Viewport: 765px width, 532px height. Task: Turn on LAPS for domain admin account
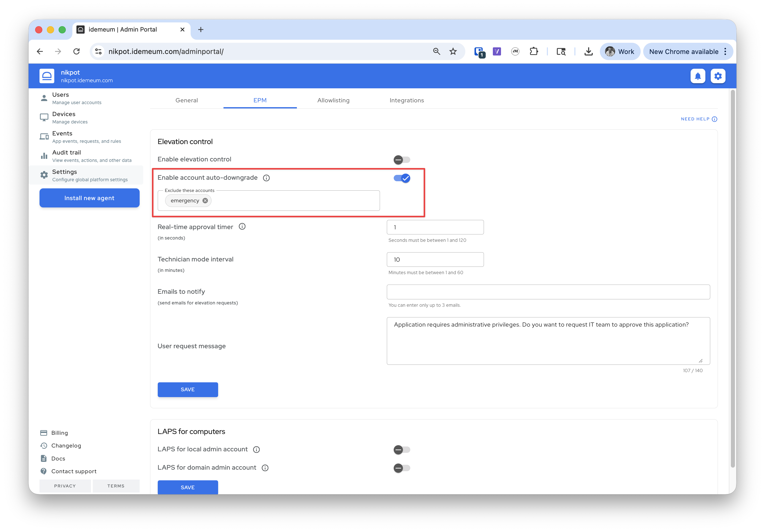[x=402, y=468]
